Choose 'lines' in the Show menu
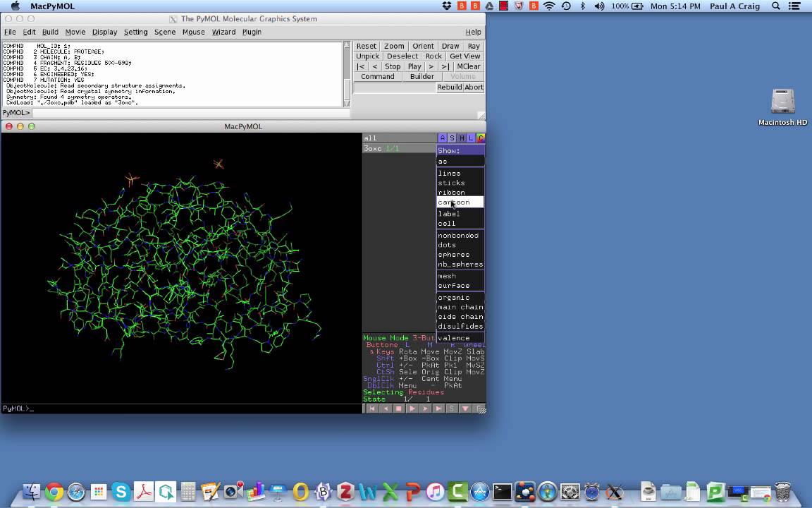The height and width of the screenshot is (508, 812). click(460, 173)
